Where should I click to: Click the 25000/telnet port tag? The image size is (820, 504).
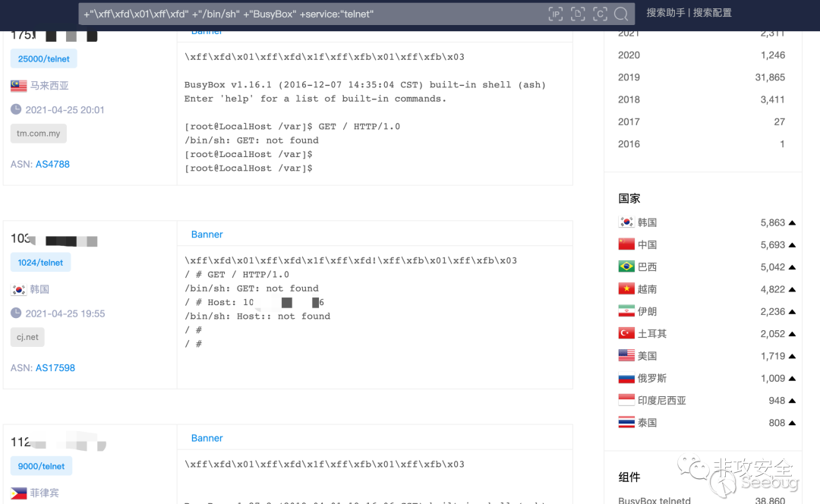44,58
